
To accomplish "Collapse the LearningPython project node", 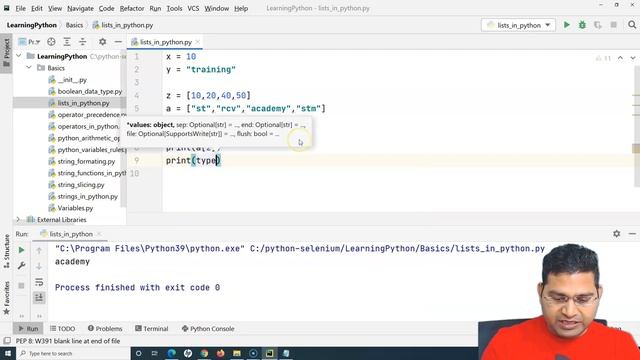I will tap(19, 56).
